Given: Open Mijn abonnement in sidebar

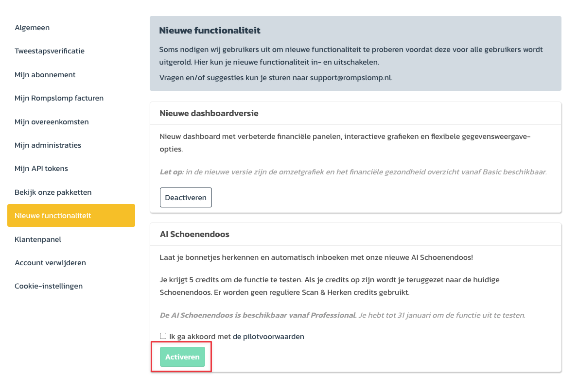Looking at the screenshot, I should (x=45, y=75).
